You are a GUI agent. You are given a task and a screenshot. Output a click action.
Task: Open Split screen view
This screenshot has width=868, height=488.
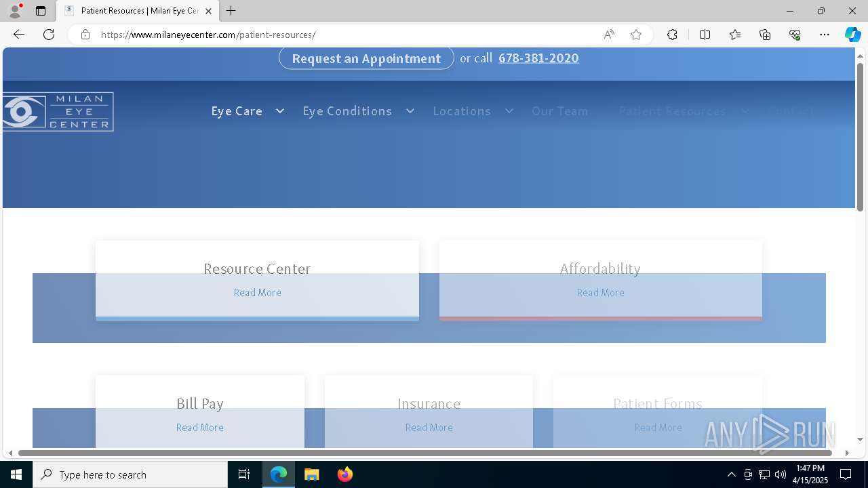click(705, 35)
